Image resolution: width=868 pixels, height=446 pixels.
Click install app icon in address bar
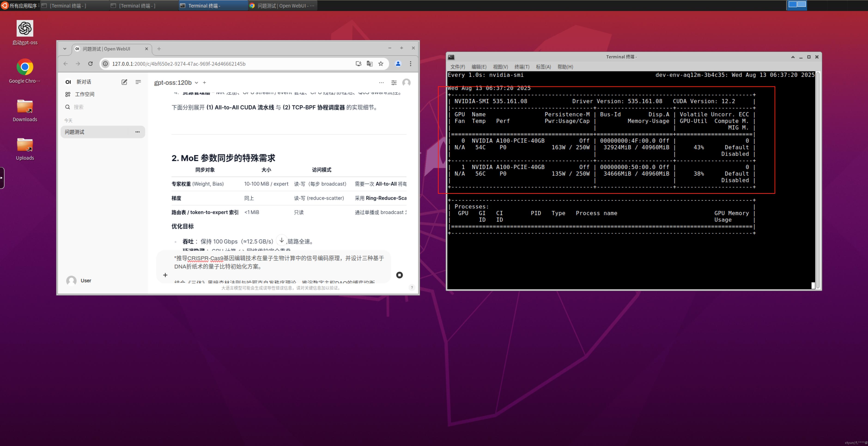click(358, 64)
